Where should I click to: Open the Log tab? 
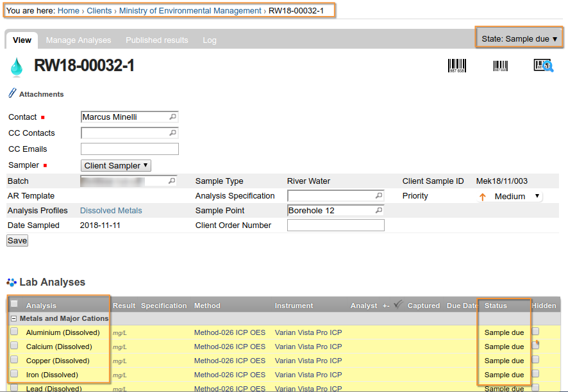click(x=209, y=40)
